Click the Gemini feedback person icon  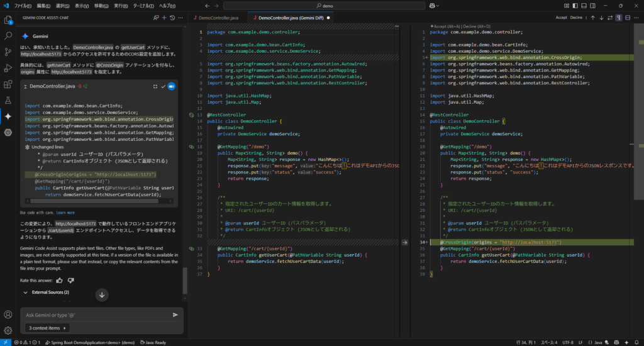pyautogui.click(x=156, y=18)
